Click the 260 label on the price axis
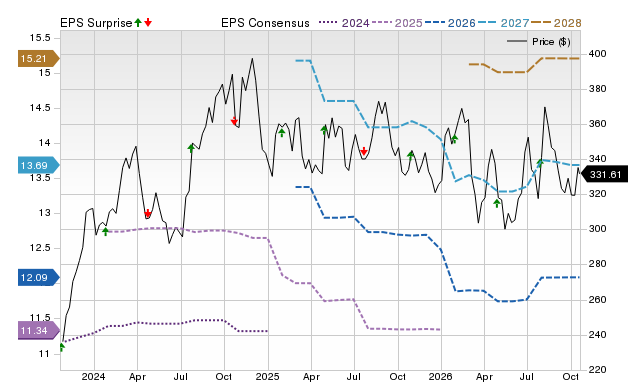The height and width of the screenshot is (382, 640). click(597, 300)
